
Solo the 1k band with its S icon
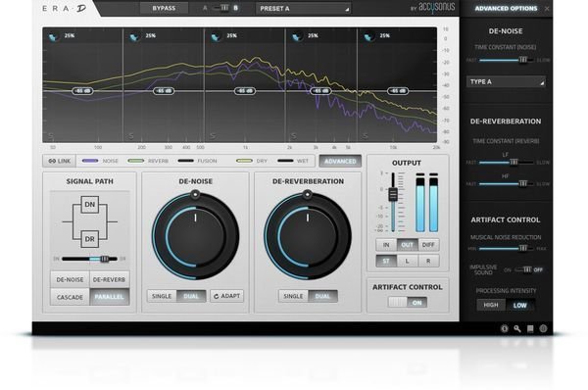[x=213, y=136]
